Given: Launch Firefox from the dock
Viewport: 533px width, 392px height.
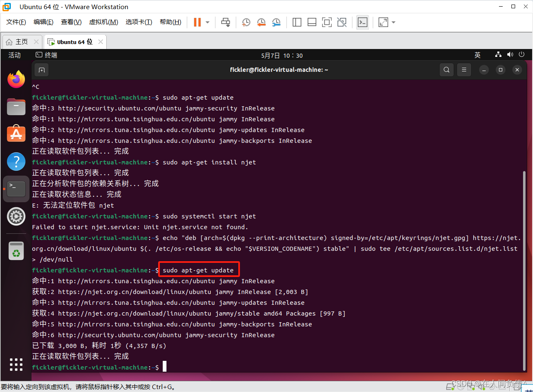Looking at the screenshot, I should [16, 79].
